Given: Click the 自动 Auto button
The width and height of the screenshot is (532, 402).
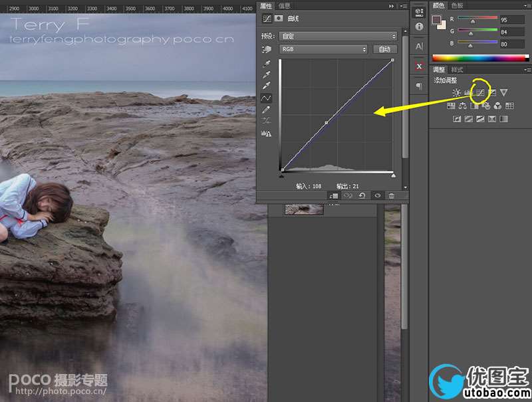Looking at the screenshot, I should tap(385, 49).
